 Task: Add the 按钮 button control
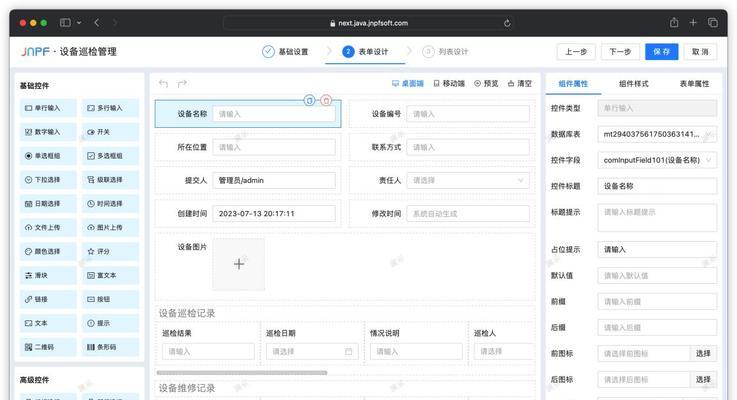[110, 299]
